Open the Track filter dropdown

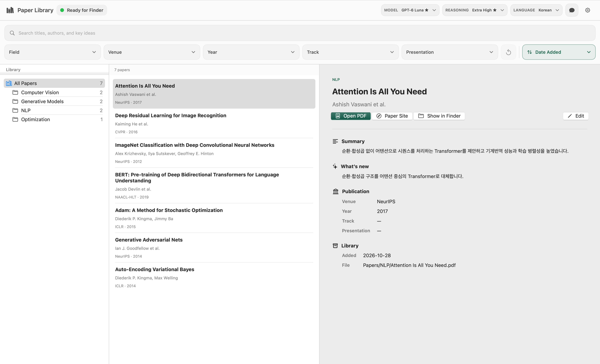pyautogui.click(x=350, y=52)
